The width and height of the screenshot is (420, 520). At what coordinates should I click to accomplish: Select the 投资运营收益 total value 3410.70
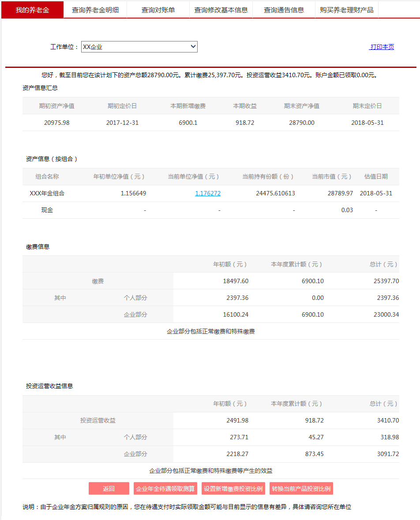point(388,420)
